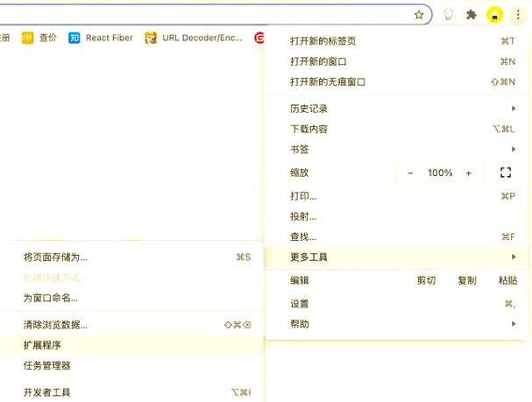Open the 查价 bookmark
The height and width of the screenshot is (402, 532).
pos(39,38)
